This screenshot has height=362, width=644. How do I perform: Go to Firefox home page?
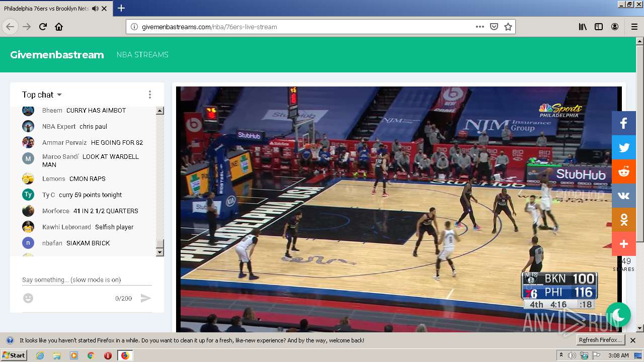coord(59,27)
